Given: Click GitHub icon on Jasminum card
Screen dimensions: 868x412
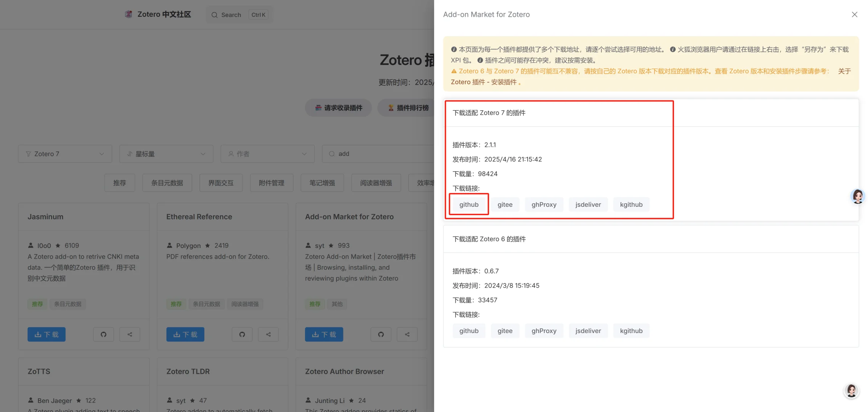Looking at the screenshot, I should (x=103, y=335).
